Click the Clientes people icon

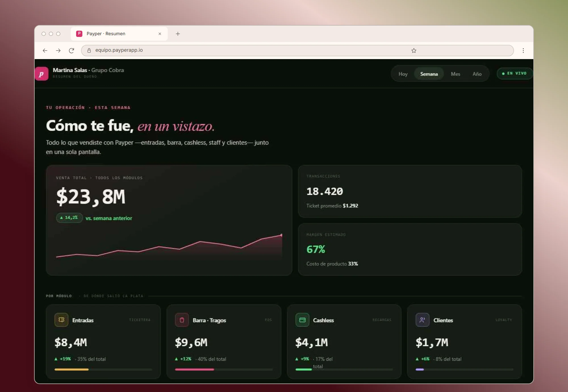(x=422, y=320)
